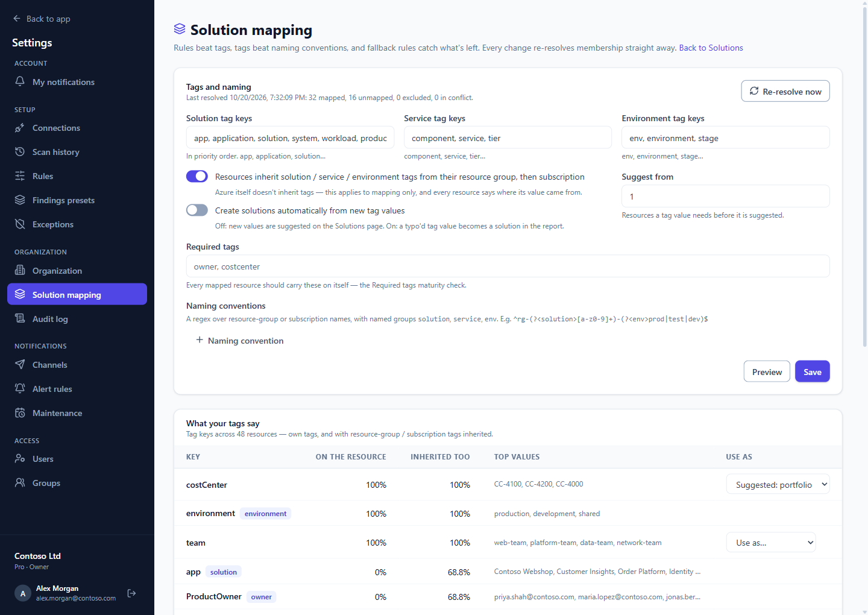Image resolution: width=868 pixels, height=615 pixels.
Task: Save the solution mapping settings
Action: click(813, 371)
